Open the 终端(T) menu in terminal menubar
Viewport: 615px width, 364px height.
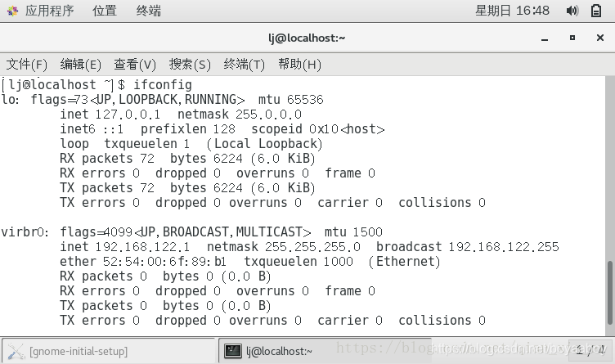click(x=244, y=64)
